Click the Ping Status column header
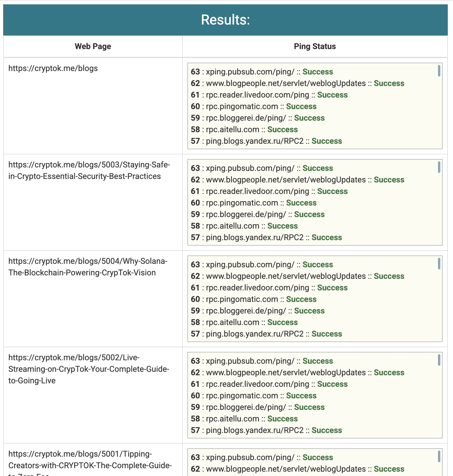This screenshot has height=476, width=453. point(315,46)
